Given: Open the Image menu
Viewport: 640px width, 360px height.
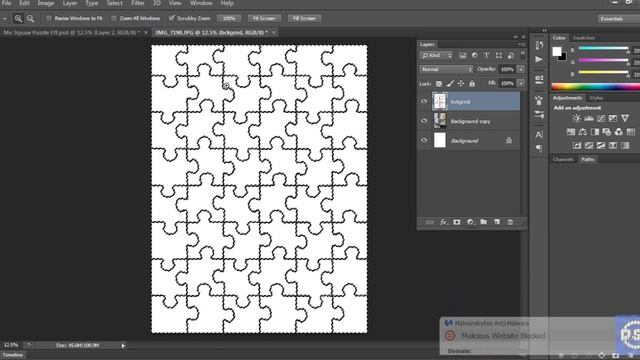Looking at the screenshot, I should pyautogui.click(x=46, y=3).
